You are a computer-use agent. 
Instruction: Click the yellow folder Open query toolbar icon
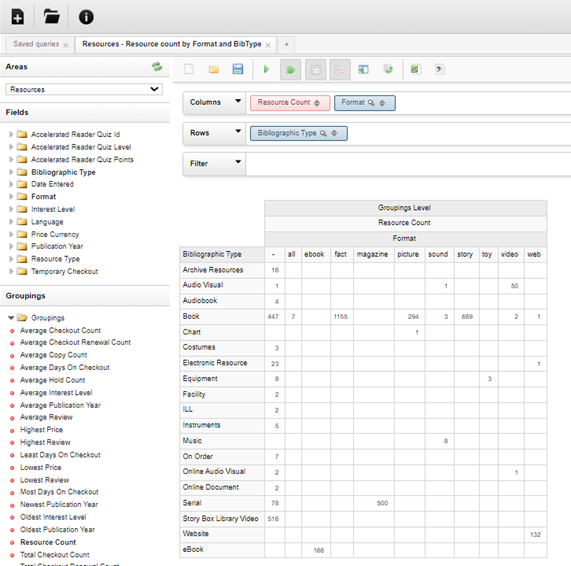point(214,69)
